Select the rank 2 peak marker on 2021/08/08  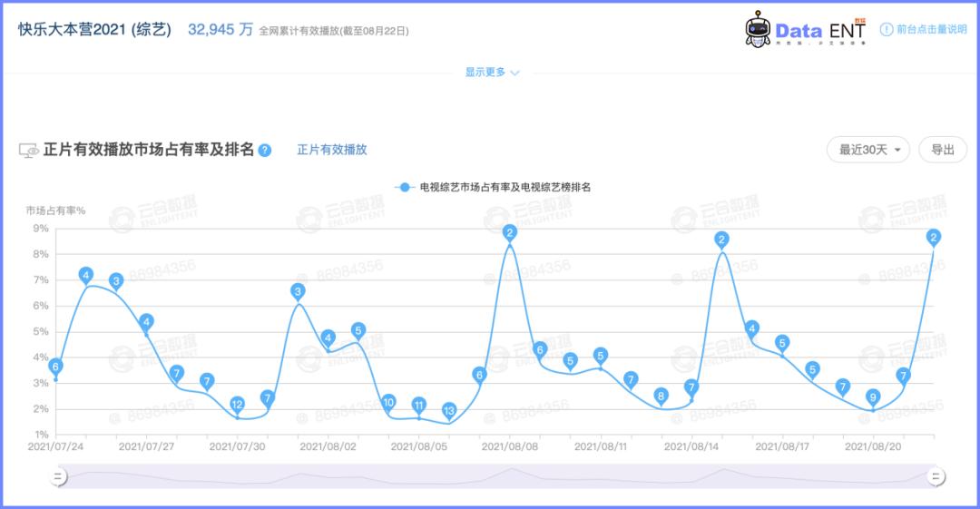pyautogui.click(x=509, y=233)
